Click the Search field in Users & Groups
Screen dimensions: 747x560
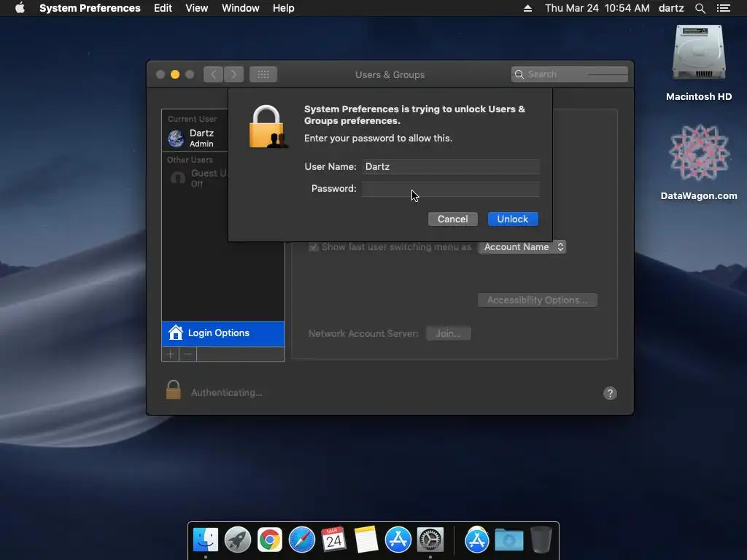tap(569, 74)
